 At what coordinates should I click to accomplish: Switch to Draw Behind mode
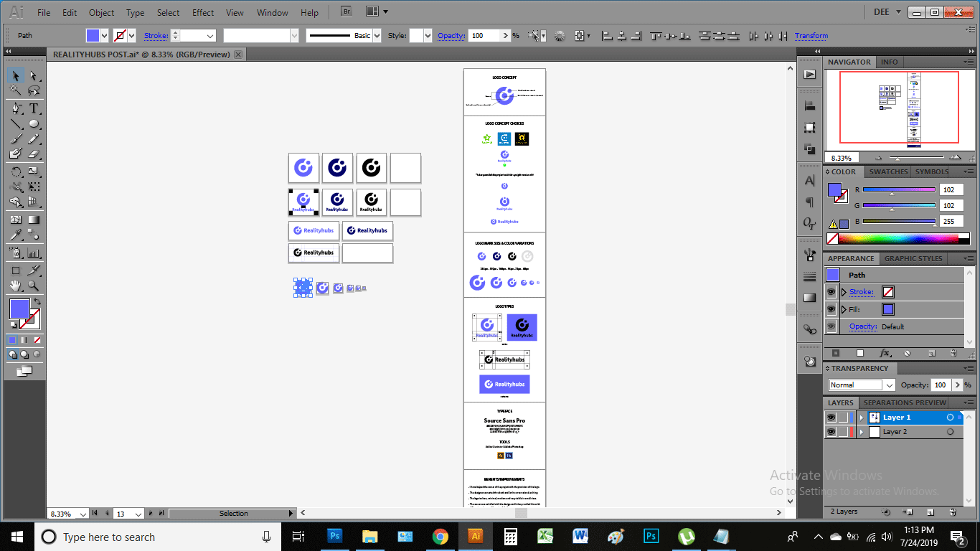[x=24, y=354]
